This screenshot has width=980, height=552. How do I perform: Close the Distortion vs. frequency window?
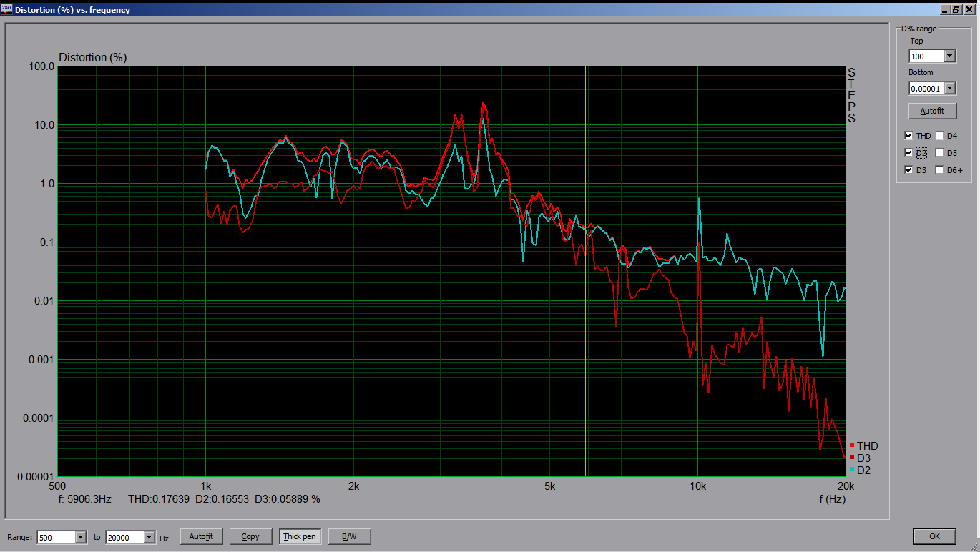(x=969, y=10)
